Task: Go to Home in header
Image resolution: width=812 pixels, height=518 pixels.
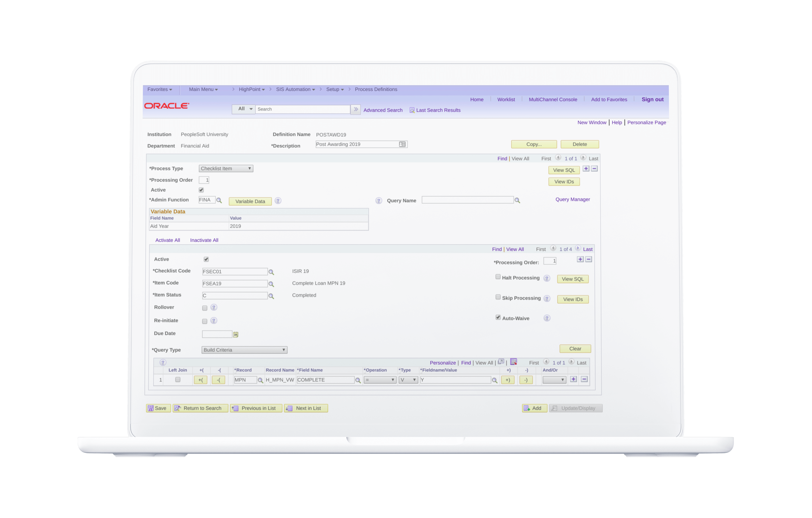Action: pyautogui.click(x=477, y=100)
